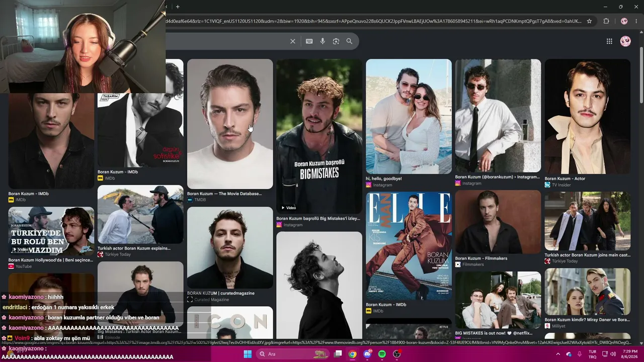Open the Milliyet image with uniformed man
The width and height of the screenshot is (644, 362).
pos(587,292)
